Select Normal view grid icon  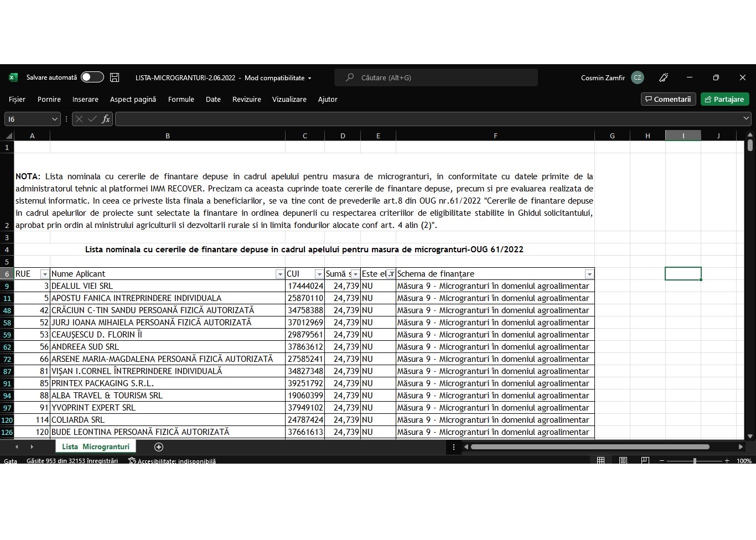click(600, 460)
